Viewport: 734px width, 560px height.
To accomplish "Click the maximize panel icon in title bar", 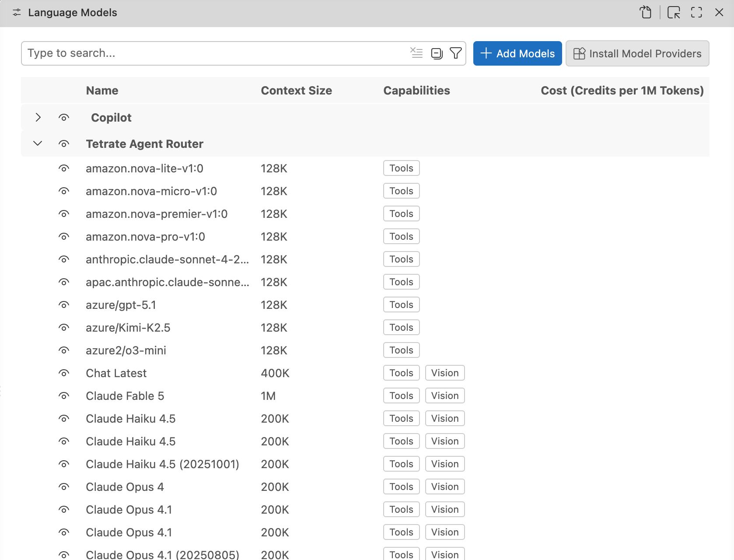I will pos(696,12).
